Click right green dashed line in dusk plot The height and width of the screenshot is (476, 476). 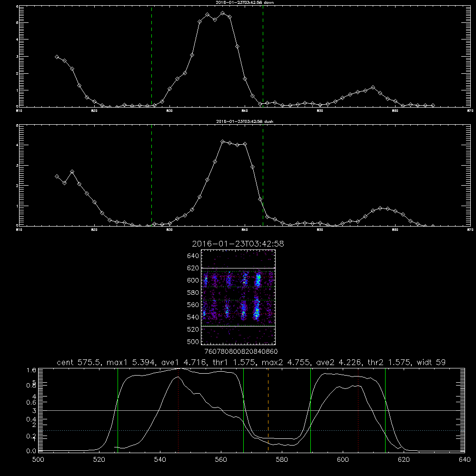point(263,175)
